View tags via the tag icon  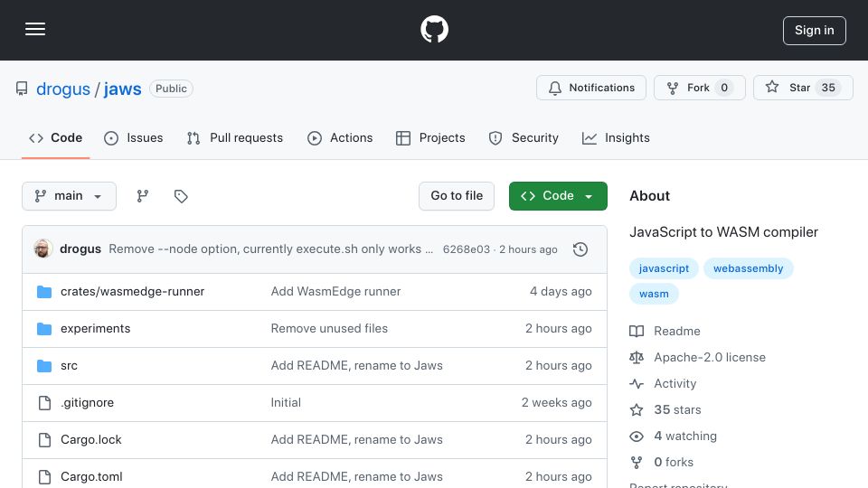click(x=181, y=196)
